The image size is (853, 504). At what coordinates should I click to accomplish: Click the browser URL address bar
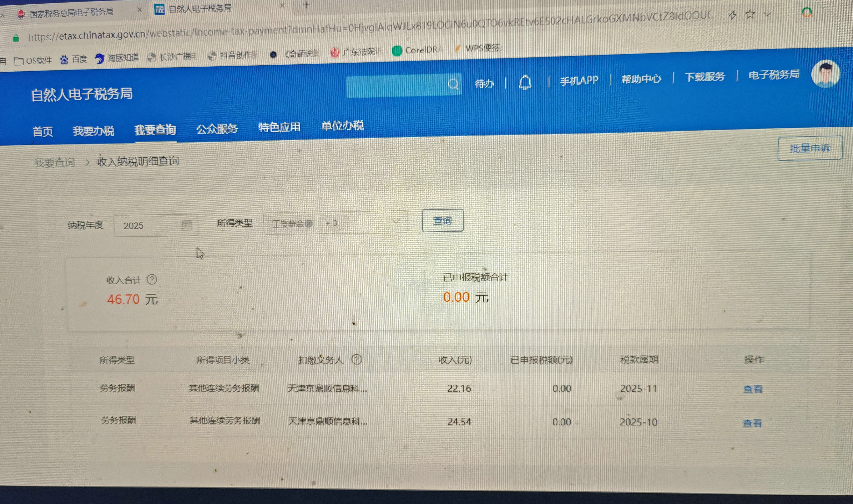(369, 26)
